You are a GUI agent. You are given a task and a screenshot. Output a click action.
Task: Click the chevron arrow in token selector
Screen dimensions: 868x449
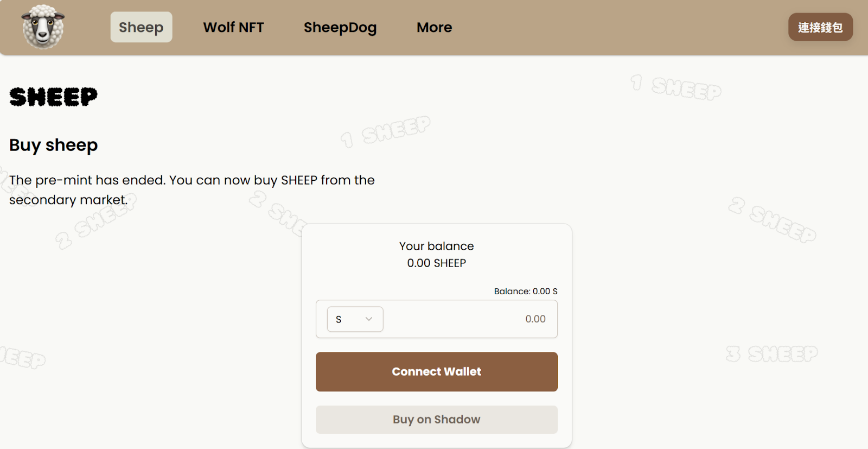pyautogui.click(x=369, y=319)
